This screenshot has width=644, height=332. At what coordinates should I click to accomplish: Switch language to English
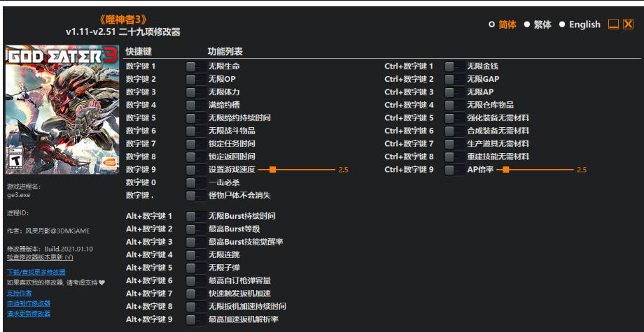580,24
